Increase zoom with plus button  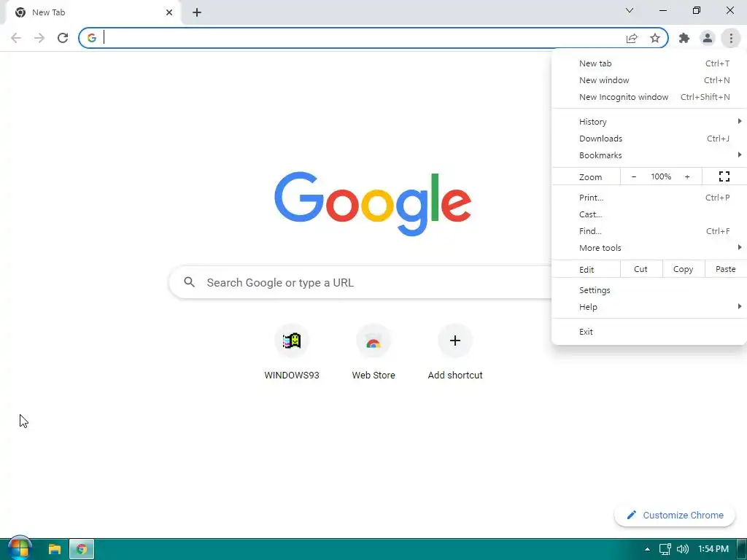(687, 176)
